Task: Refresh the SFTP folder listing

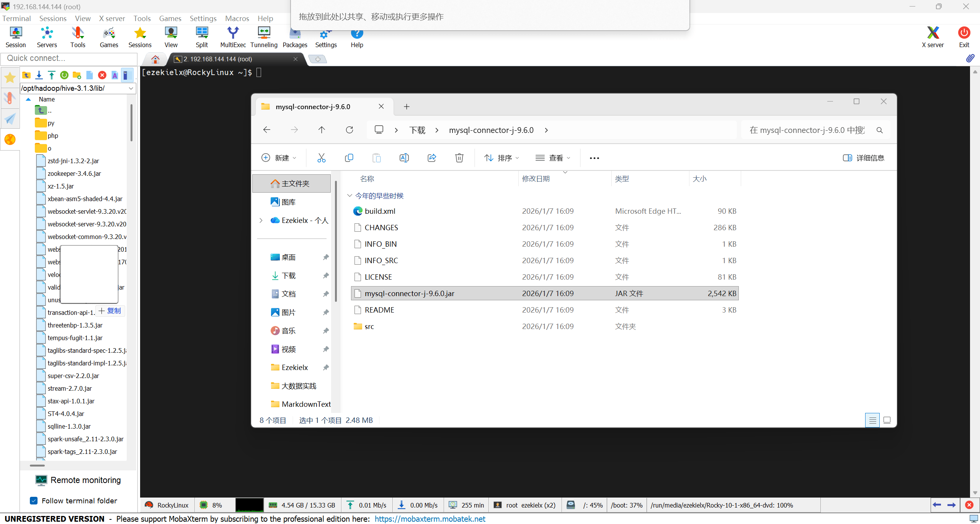Action: 64,75
